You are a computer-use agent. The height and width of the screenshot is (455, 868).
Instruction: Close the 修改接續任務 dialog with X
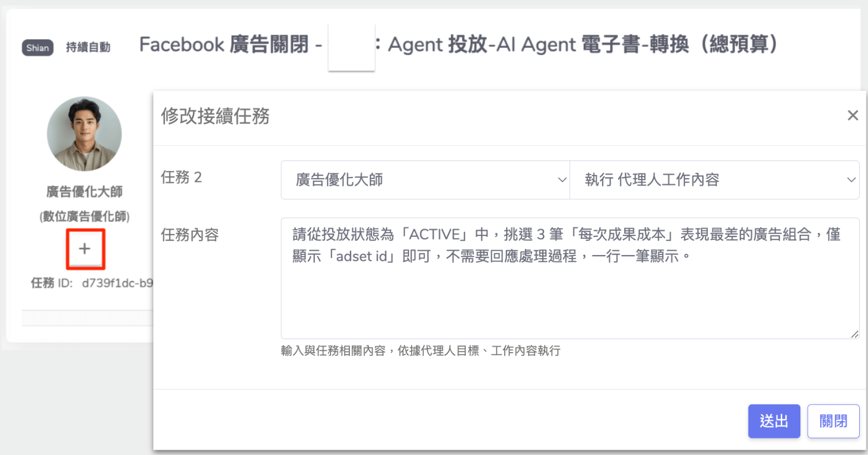852,115
